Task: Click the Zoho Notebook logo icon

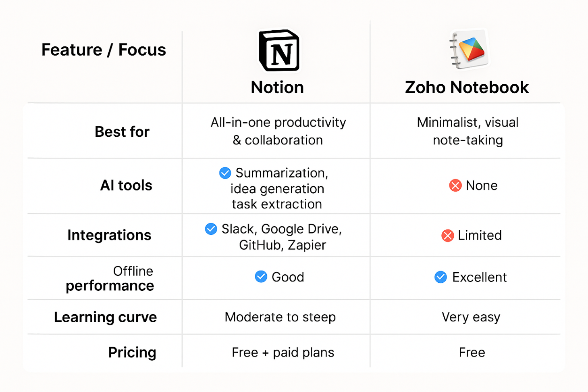Action: [x=469, y=50]
